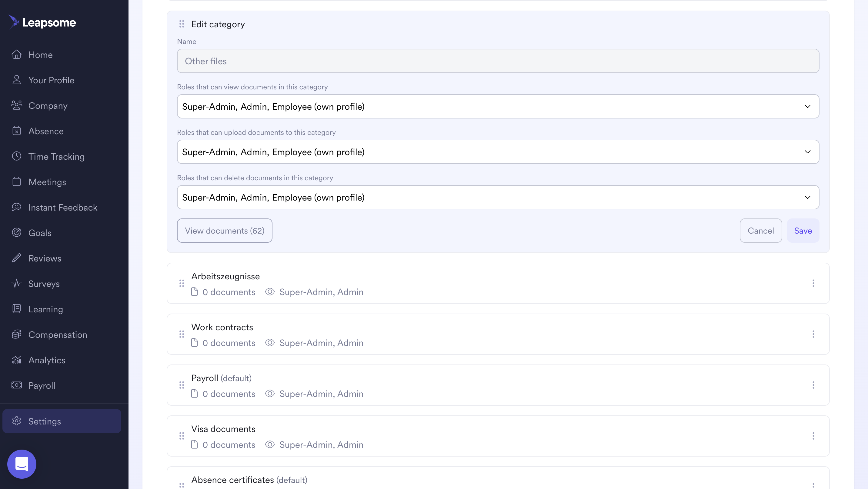Click the Meetings calendar icon

(16, 182)
